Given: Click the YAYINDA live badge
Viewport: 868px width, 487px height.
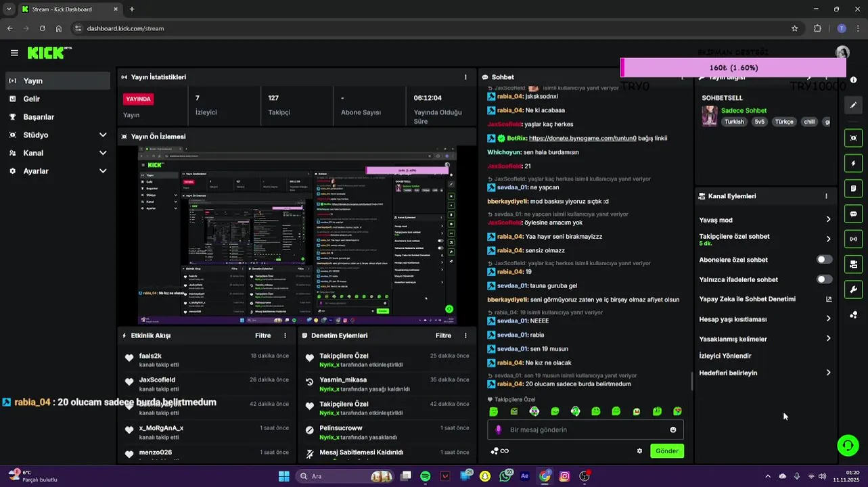Looking at the screenshot, I should (138, 99).
